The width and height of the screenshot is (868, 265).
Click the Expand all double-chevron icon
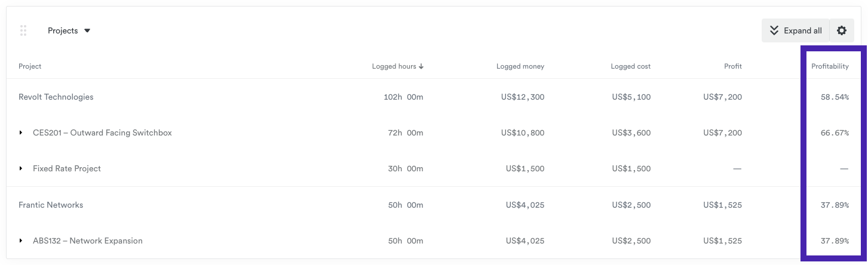point(774,30)
